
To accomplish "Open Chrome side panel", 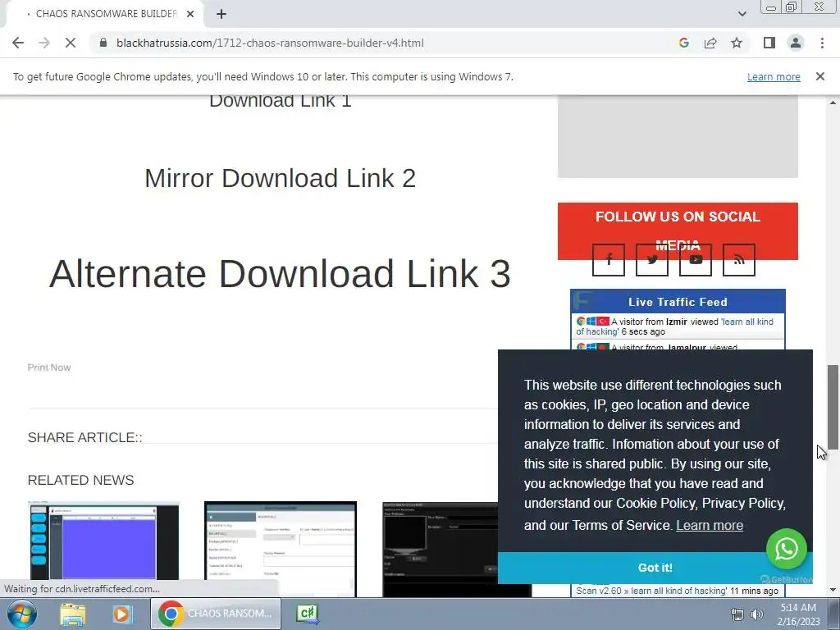I will (x=769, y=43).
